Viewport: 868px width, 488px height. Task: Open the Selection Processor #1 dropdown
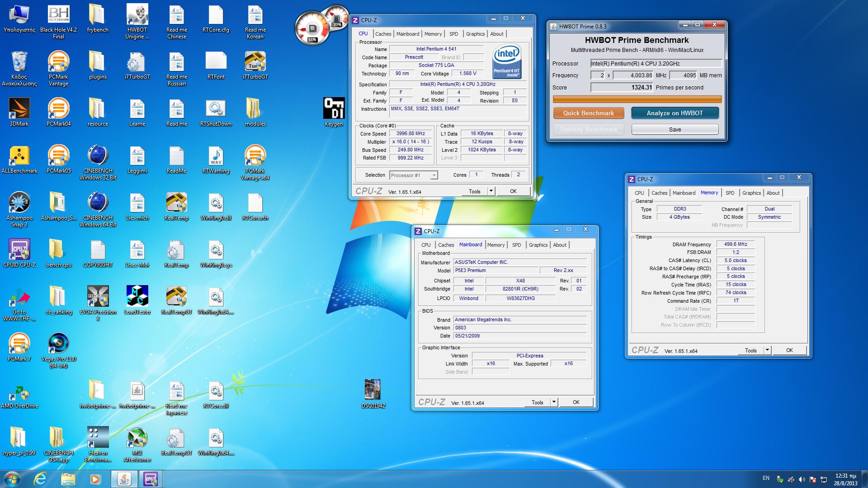click(x=414, y=175)
